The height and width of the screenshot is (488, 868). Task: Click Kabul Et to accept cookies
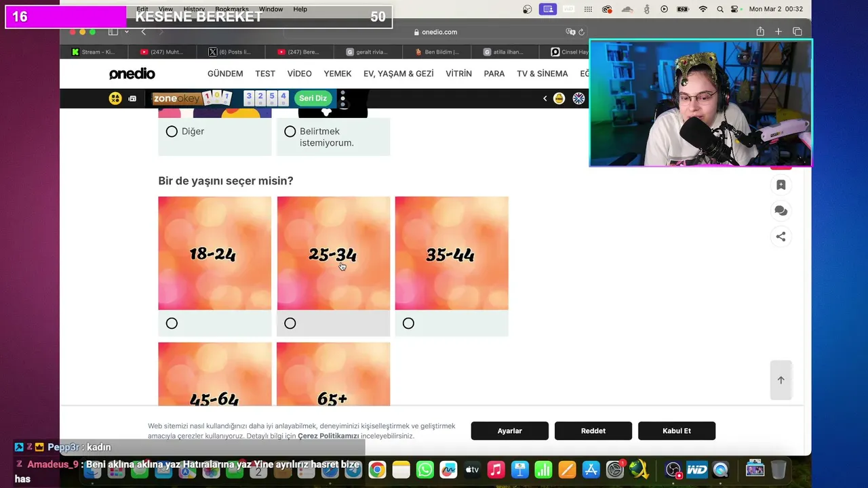677,431
